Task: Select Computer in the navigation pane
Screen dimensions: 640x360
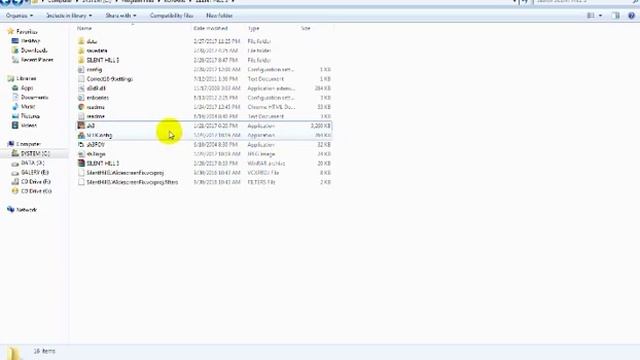Action: pyautogui.click(x=28, y=144)
